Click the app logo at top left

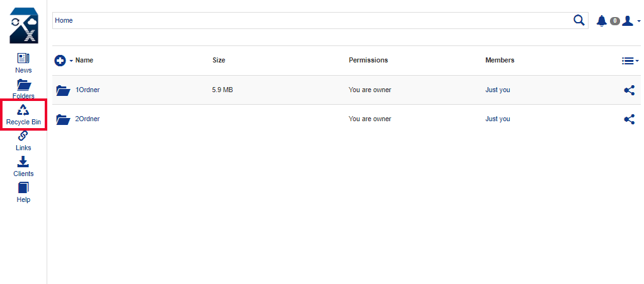tap(24, 25)
